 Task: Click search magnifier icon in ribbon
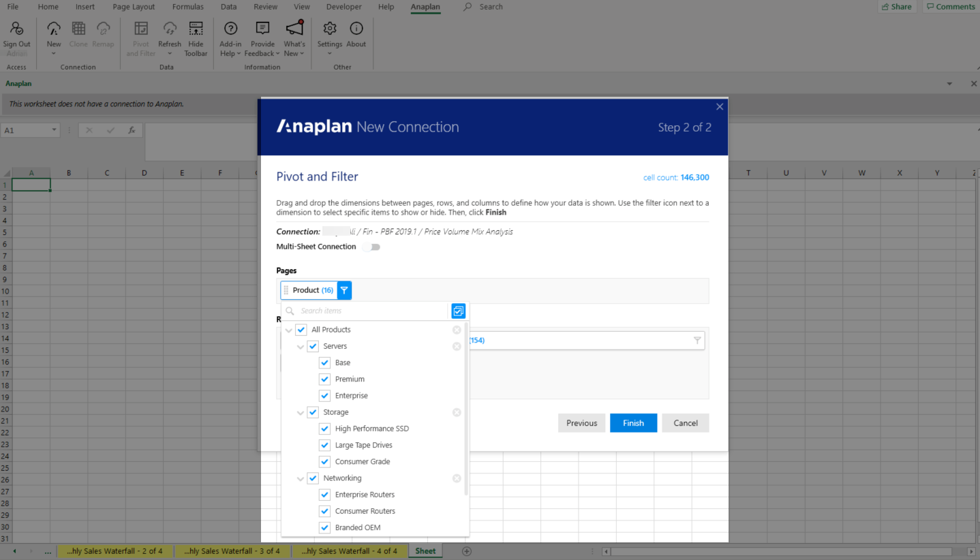coord(468,7)
